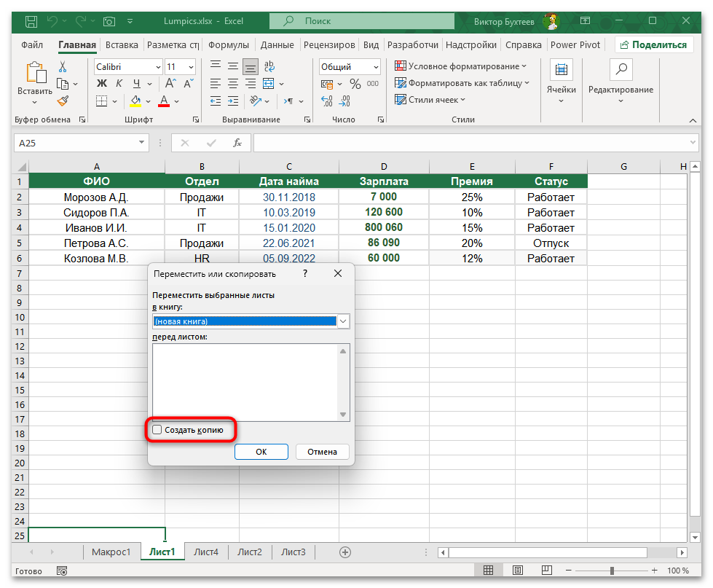Apply percent style to the selection
Screen dimensions: 713x588
tap(354, 83)
